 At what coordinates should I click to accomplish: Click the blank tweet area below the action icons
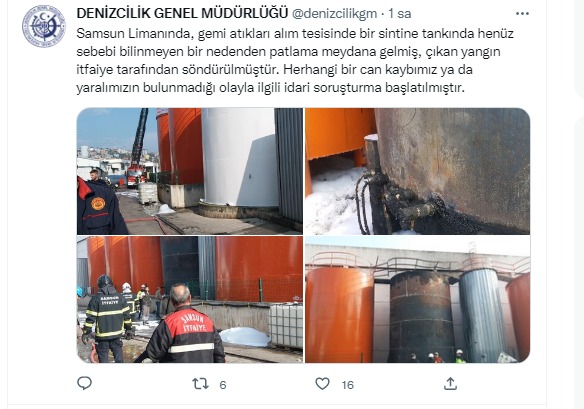pyautogui.click(x=276, y=400)
